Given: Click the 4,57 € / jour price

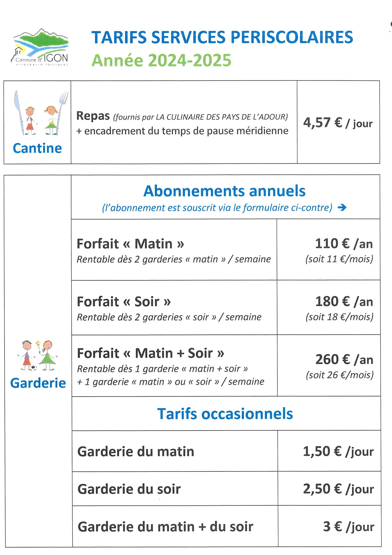Looking at the screenshot, I should 338,123.
